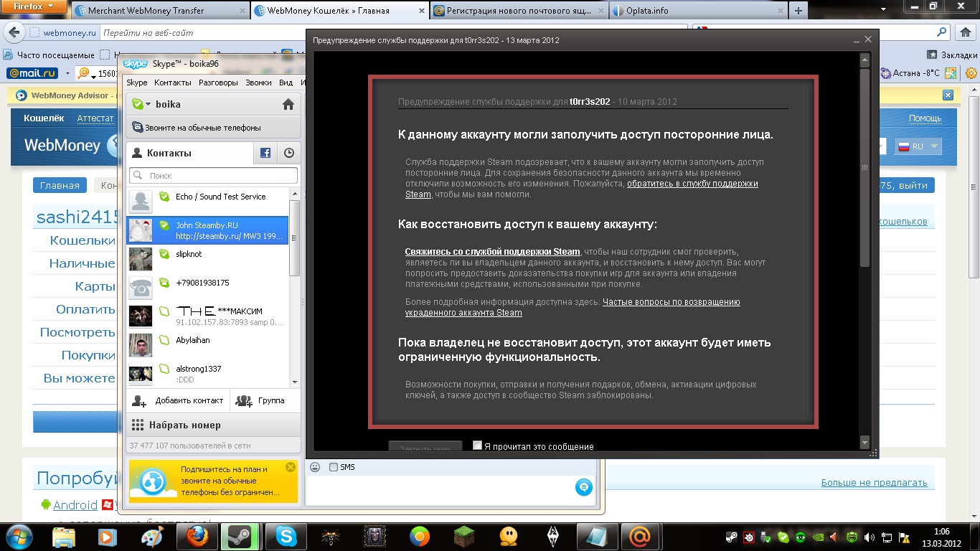This screenshot has width=980, height=551.
Task: Enable the SMS checkbox in Skype chat
Action: tap(333, 468)
